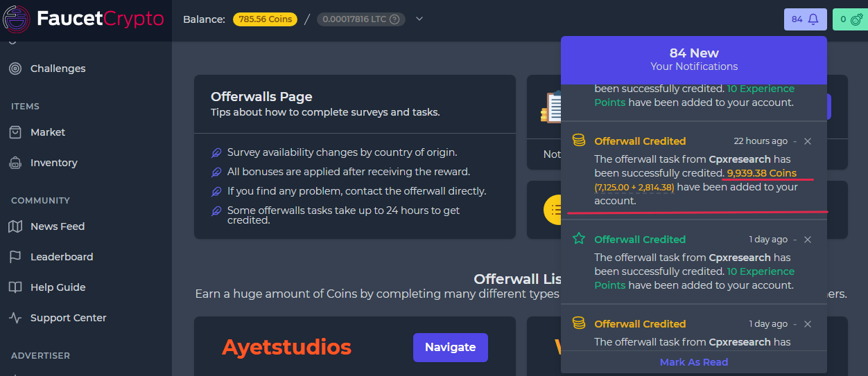Click feather icon beside survey availability tip
The image size is (868, 376).
(x=216, y=152)
